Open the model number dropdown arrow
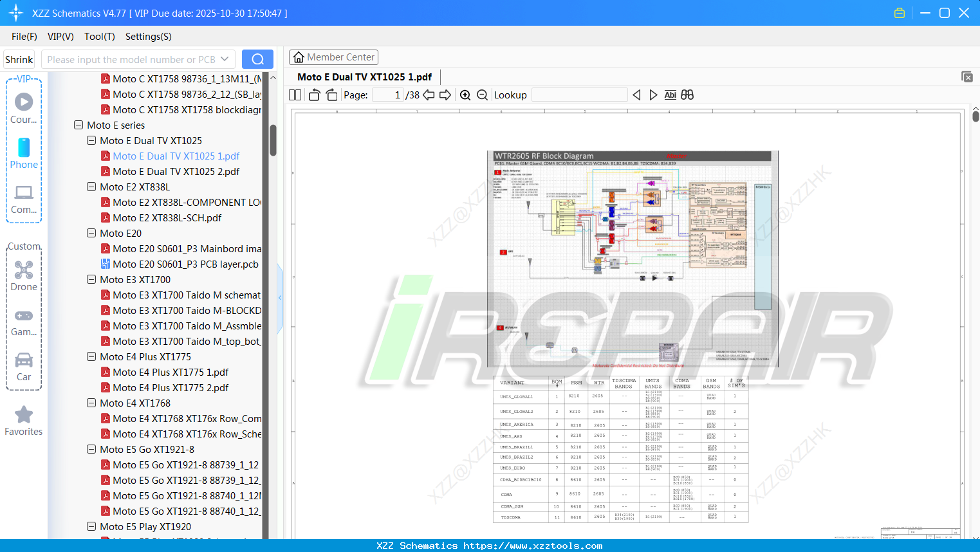Screen dimensions: 980x552 click(x=225, y=59)
